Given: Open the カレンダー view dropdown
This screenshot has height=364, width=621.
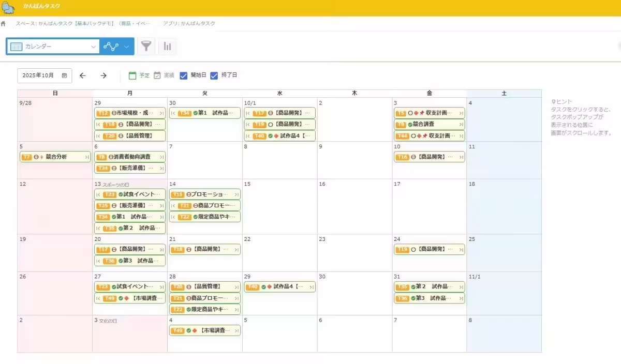Looking at the screenshot, I should pyautogui.click(x=53, y=47).
